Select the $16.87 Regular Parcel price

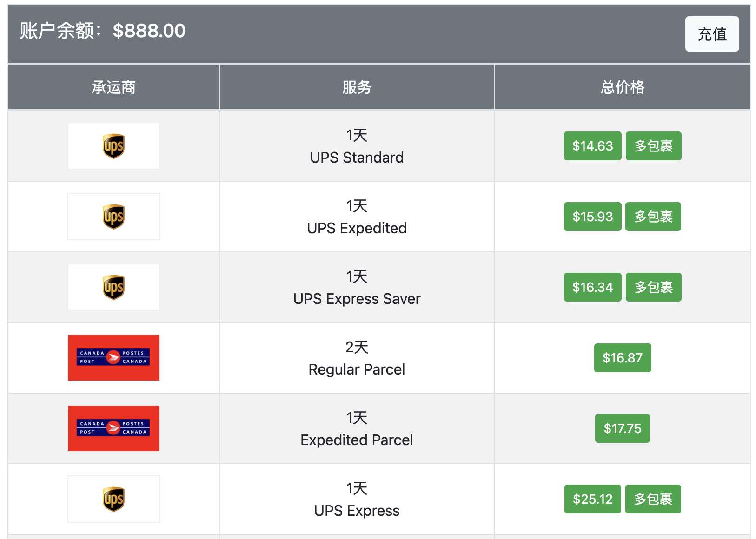[623, 358]
